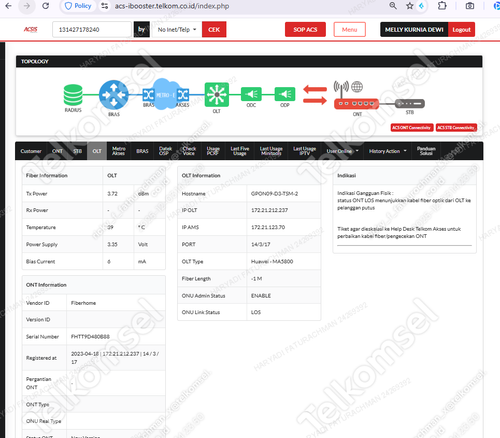This screenshot has height=438, width=500.
Task: Open the BRAS tab
Action: coord(142,151)
